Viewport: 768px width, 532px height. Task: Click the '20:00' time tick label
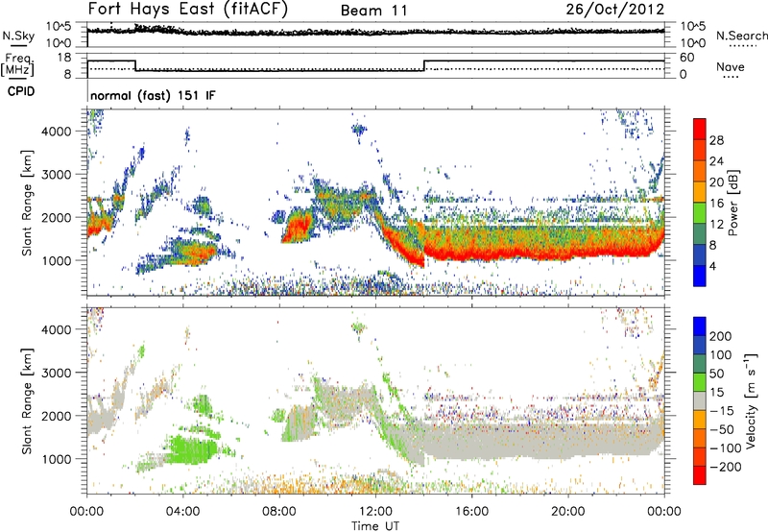(x=567, y=512)
